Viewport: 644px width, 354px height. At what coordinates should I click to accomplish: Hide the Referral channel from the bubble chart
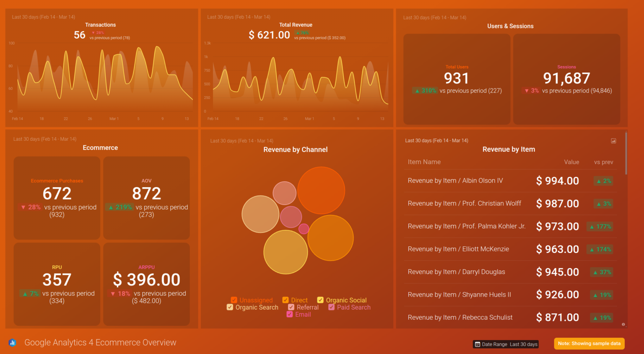[291, 307]
